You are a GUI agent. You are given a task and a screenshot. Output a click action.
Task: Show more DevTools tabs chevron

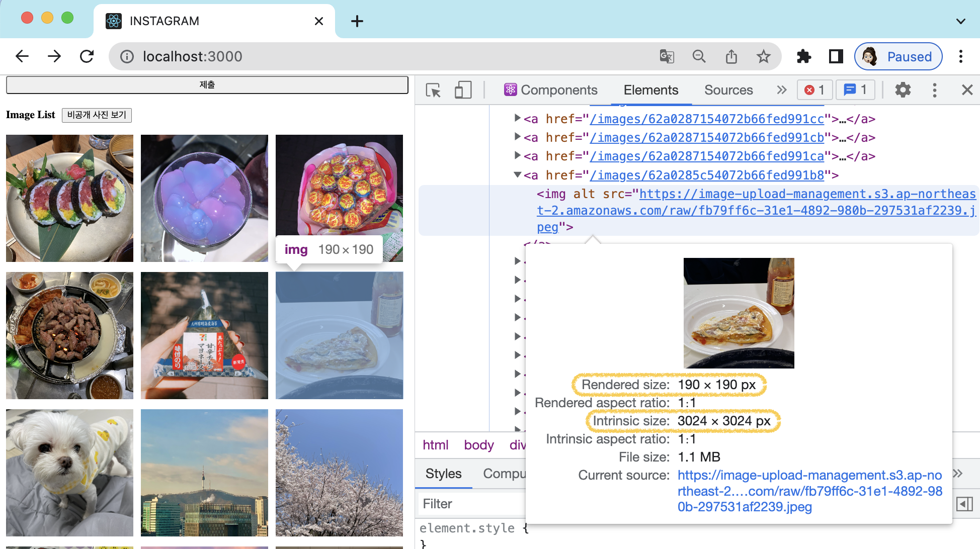pyautogui.click(x=781, y=90)
